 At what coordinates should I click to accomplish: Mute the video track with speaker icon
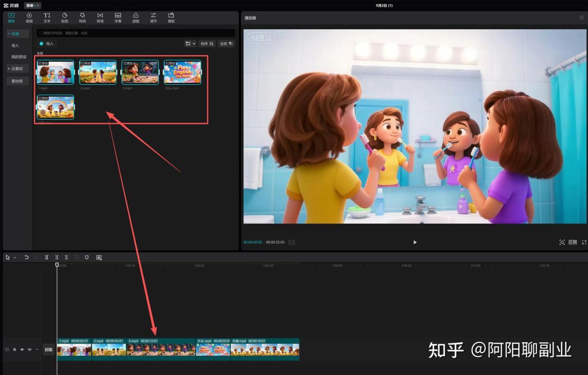[29, 350]
